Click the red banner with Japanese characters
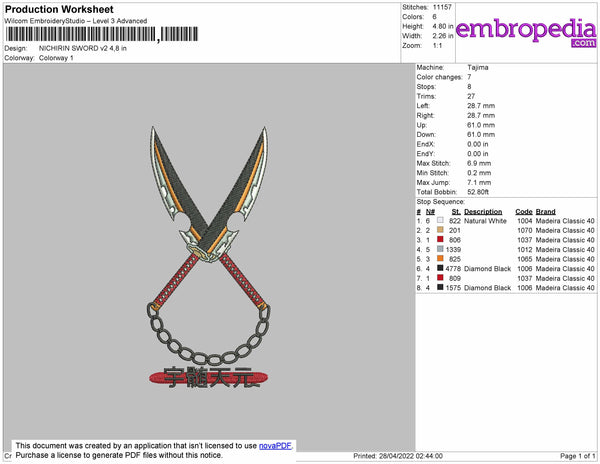 pyautogui.click(x=209, y=378)
